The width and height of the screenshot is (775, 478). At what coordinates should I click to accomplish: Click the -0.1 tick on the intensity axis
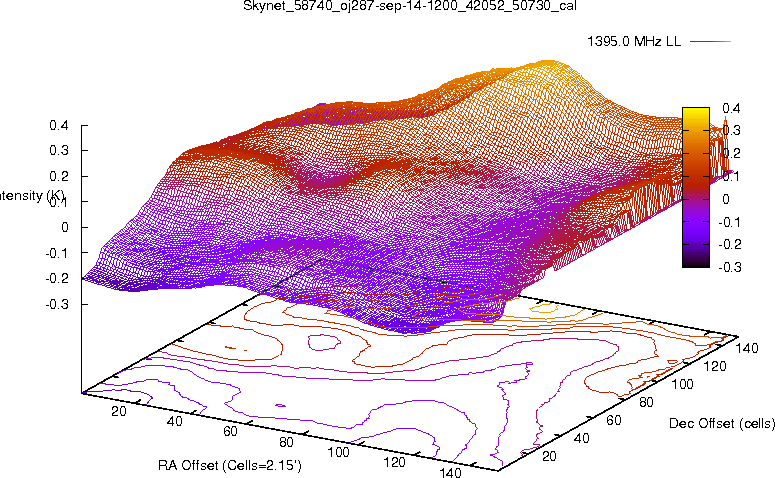click(x=57, y=253)
